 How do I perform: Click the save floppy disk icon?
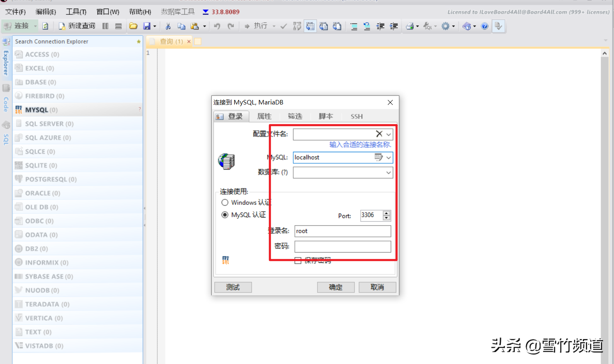point(146,26)
